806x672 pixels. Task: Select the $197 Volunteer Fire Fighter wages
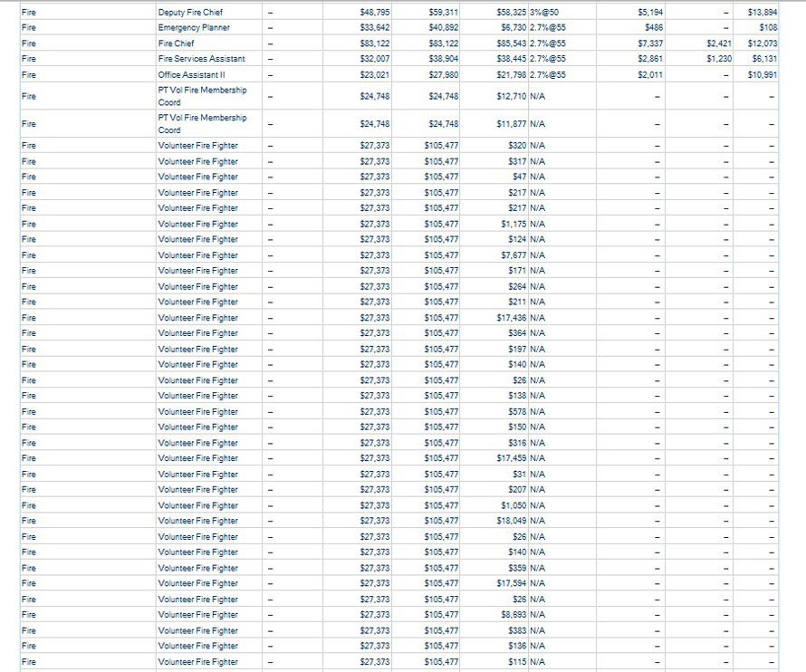(517, 349)
